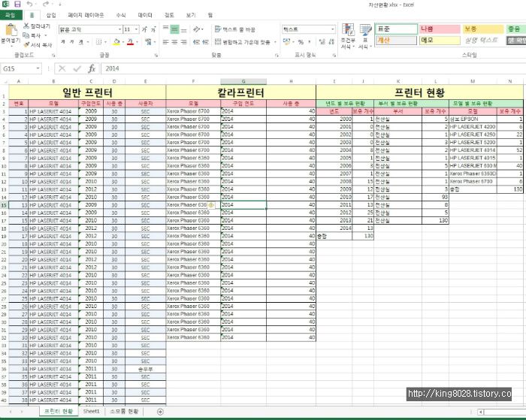Click the Save icon in quick access toolbar
The width and height of the screenshot is (526, 420).
point(17,5)
